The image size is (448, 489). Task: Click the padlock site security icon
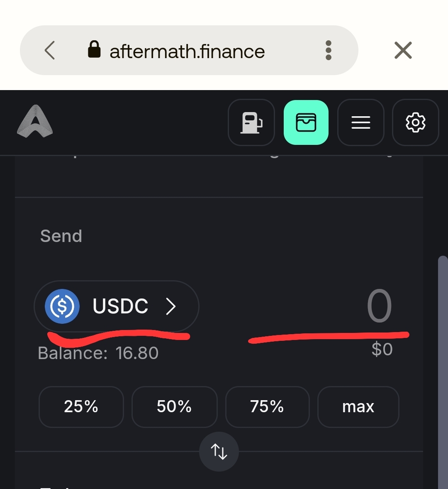click(95, 49)
